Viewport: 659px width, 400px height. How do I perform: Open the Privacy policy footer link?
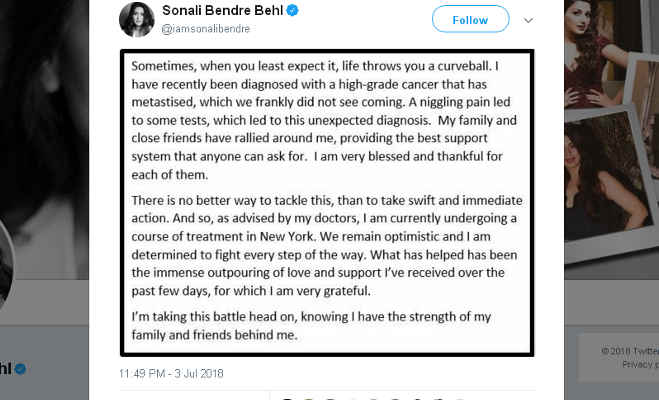(x=637, y=364)
